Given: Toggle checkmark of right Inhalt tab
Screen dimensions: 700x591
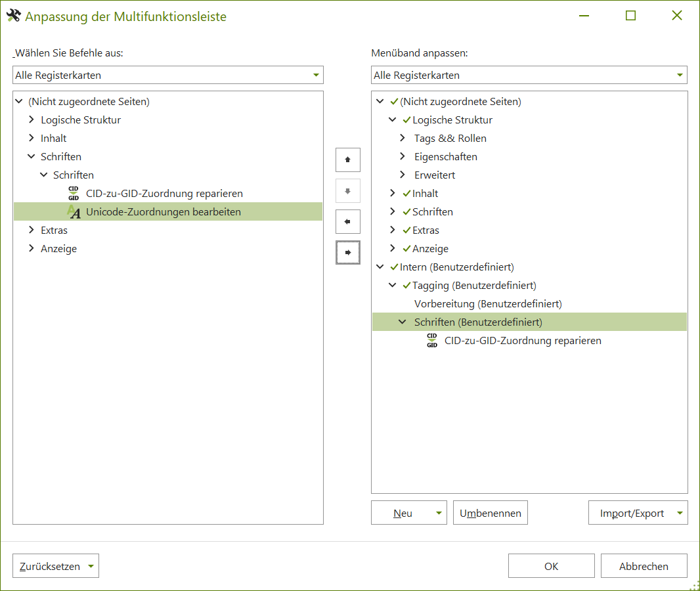Looking at the screenshot, I should [x=406, y=193].
